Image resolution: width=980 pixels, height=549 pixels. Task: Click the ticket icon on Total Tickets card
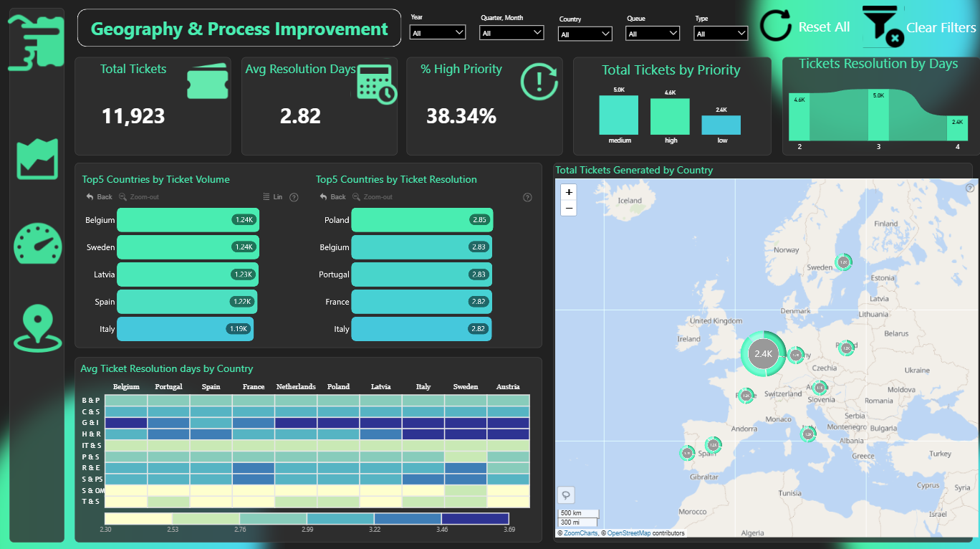(207, 82)
